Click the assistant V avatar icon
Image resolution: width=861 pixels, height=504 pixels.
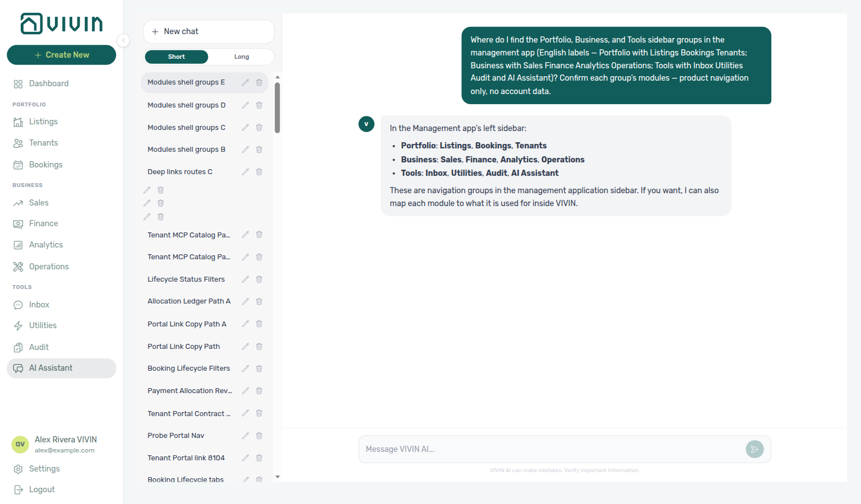(x=367, y=124)
